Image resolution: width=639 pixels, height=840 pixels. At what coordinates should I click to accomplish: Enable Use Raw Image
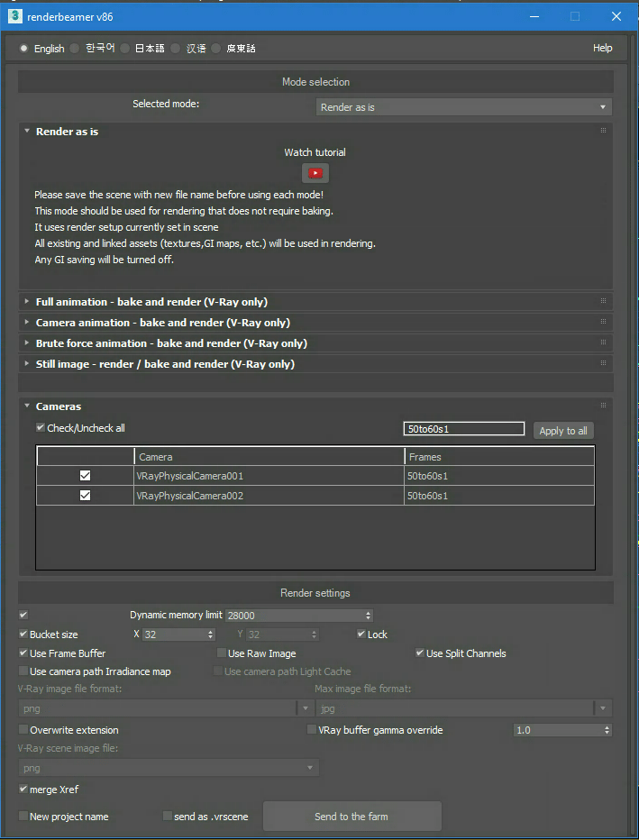point(257,653)
